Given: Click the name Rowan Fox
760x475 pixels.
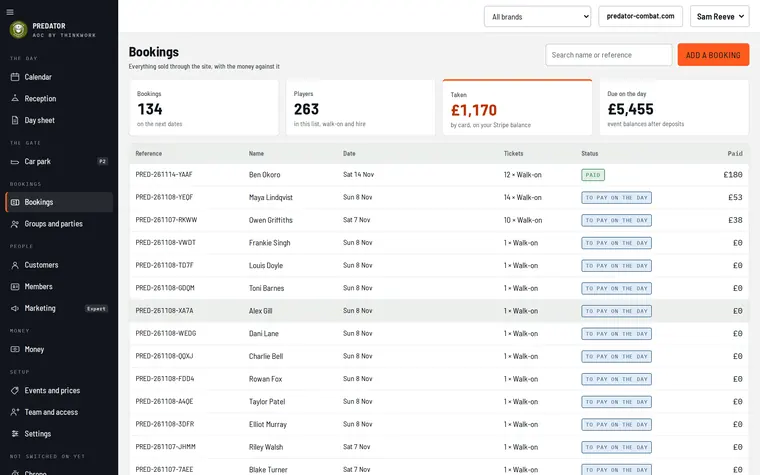Looking at the screenshot, I should (x=265, y=379).
